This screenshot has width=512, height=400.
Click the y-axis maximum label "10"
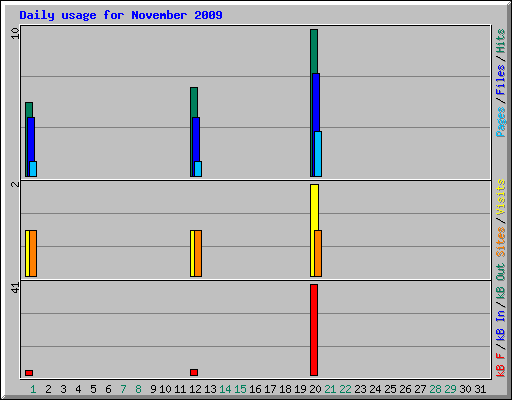click(15, 33)
